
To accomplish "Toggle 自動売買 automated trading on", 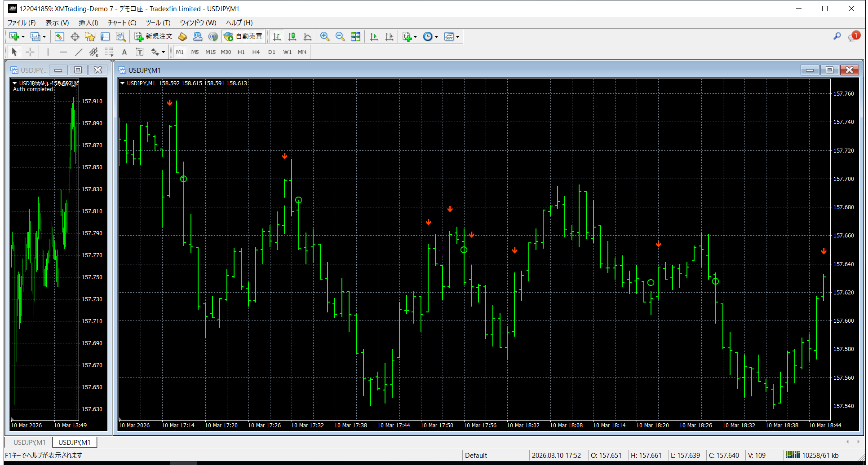I will point(243,36).
